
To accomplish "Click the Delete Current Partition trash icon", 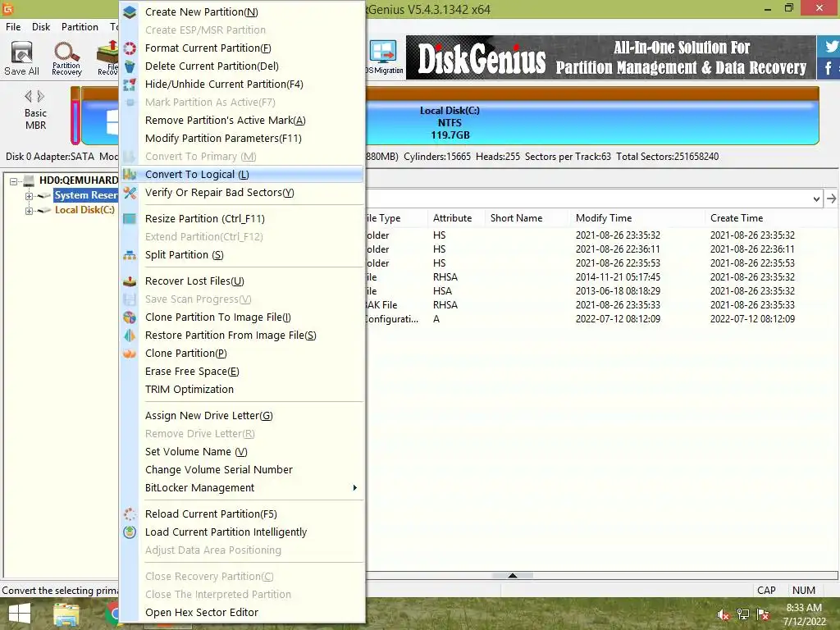I will pos(130,66).
